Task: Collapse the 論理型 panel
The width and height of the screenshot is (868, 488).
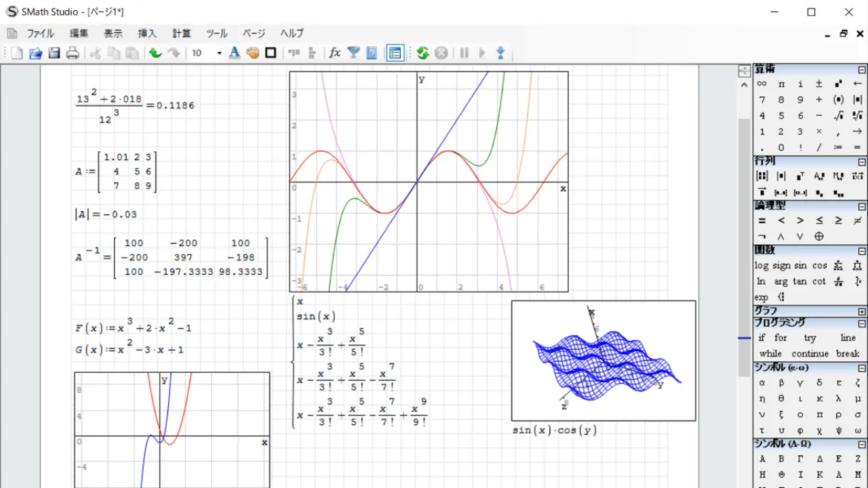Action: coord(862,206)
